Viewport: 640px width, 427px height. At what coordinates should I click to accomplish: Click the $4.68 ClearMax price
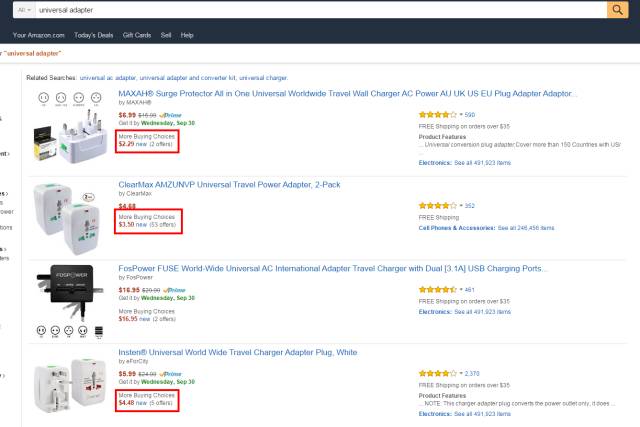click(127, 206)
